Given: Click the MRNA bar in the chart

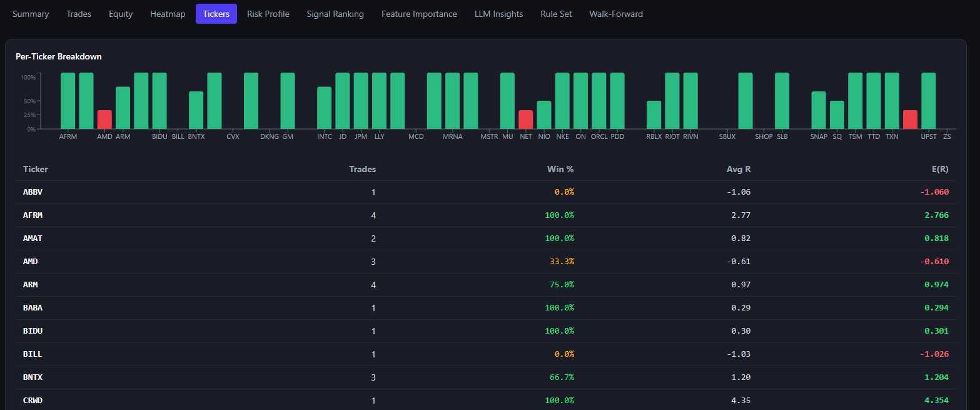Looking at the screenshot, I should [x=453, y=101].
